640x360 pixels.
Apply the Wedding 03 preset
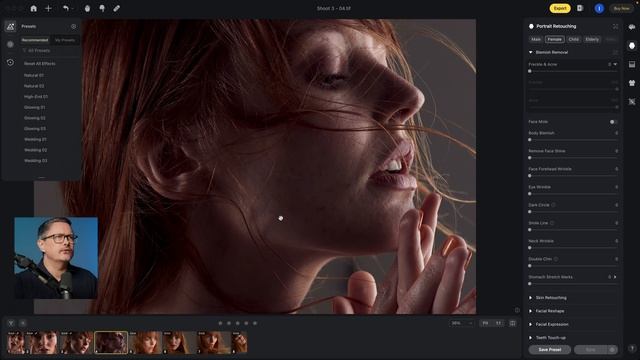pos(36,161)
